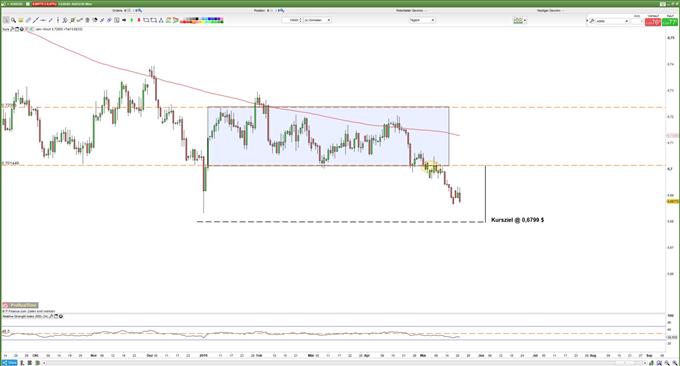Expand the order panel arrow left of wrench

pos(587,20)
